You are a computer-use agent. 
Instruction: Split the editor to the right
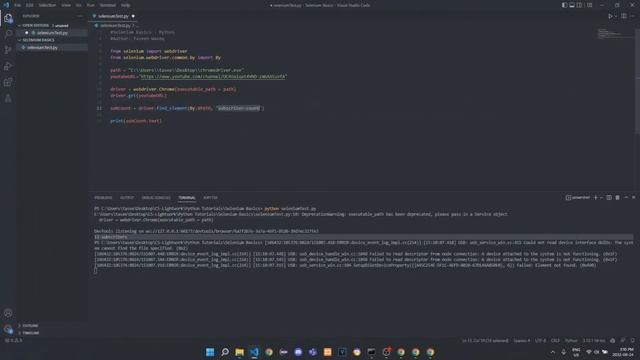click(x=624, y=16)
